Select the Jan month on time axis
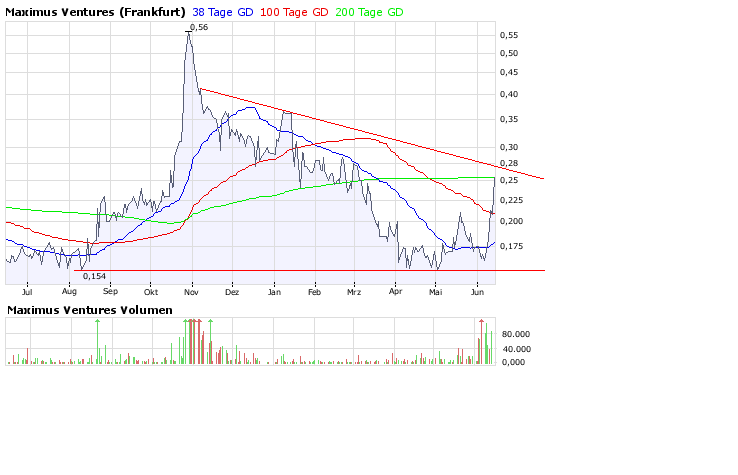This screenshot has height=475, width=738. coord(273,293)
